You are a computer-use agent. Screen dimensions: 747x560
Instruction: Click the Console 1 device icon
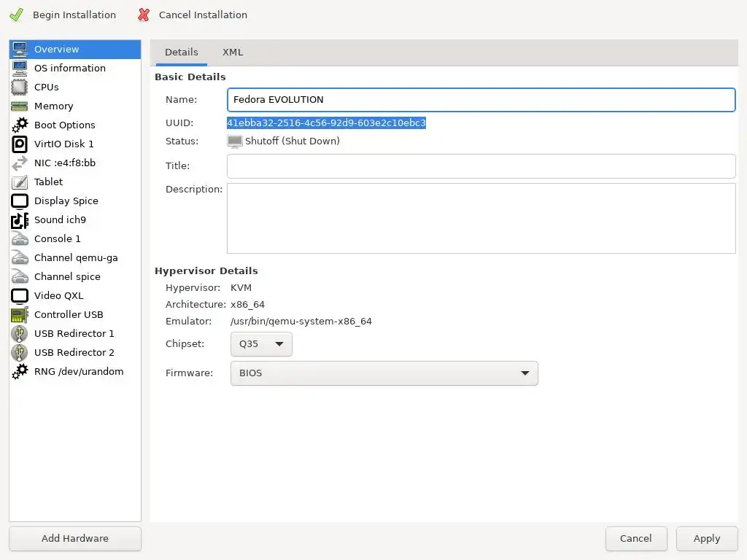(x=20, y=238)
